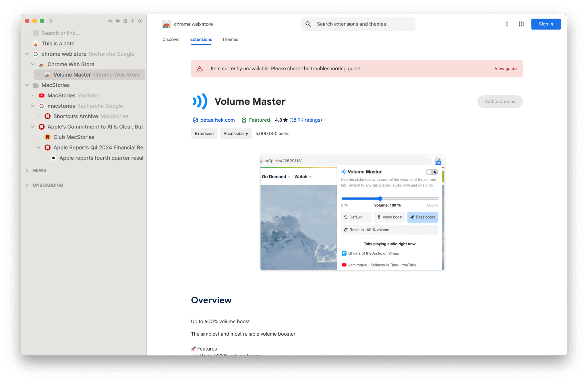Open the petasittek.com publisher link
This screenshot has height=383, width=588.
click(x=217, y=120)
